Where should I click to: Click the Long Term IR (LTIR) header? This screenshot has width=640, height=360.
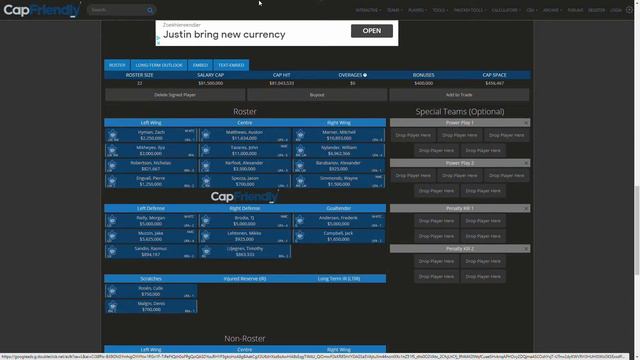pyautogui.click(x=339, y=279)
